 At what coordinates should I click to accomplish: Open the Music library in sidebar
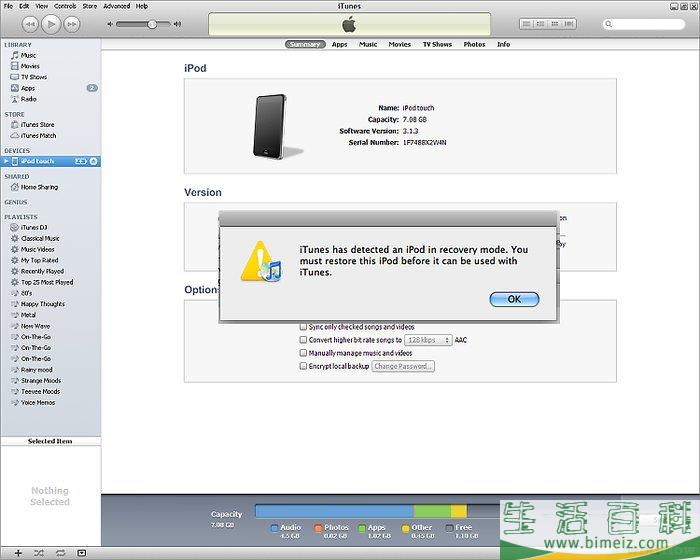pos(28,55)
